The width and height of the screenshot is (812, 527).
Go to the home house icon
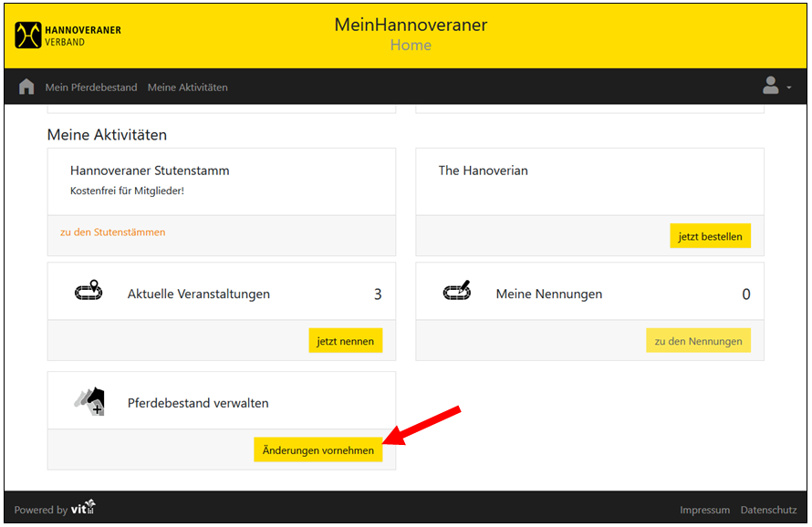(26, 87)
